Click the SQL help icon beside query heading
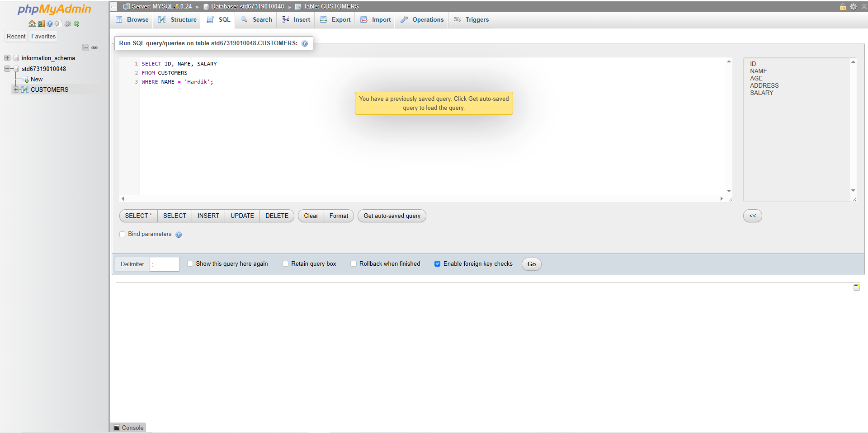The width and height of the screenshot is (868, 433). (305, 43)
